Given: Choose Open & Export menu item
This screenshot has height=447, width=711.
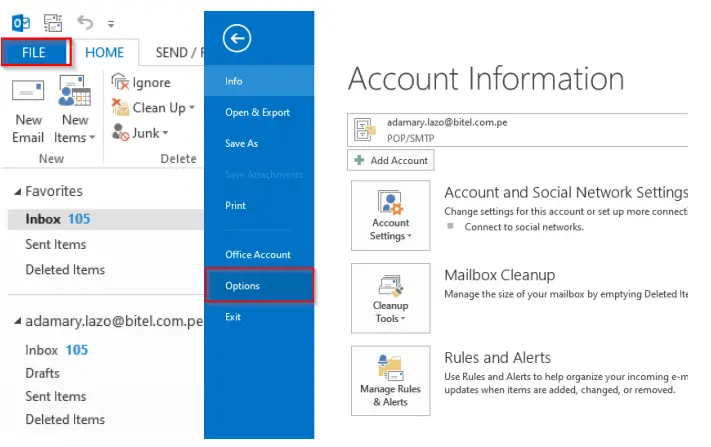Looking at the screenshot, I should click(x=257, y=112).
